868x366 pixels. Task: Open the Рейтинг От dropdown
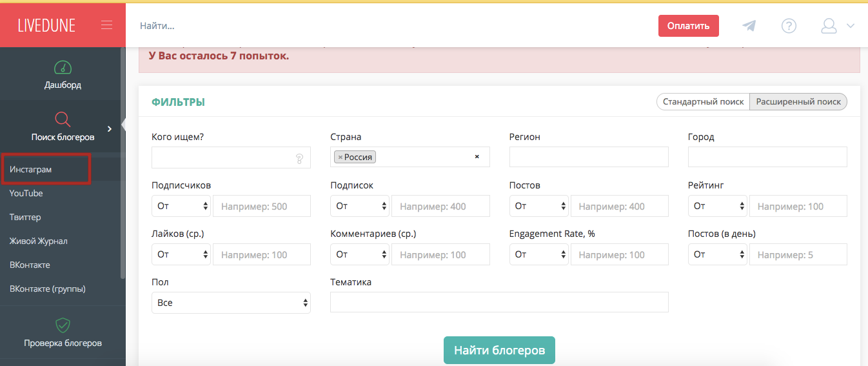(x=718, y=206)
